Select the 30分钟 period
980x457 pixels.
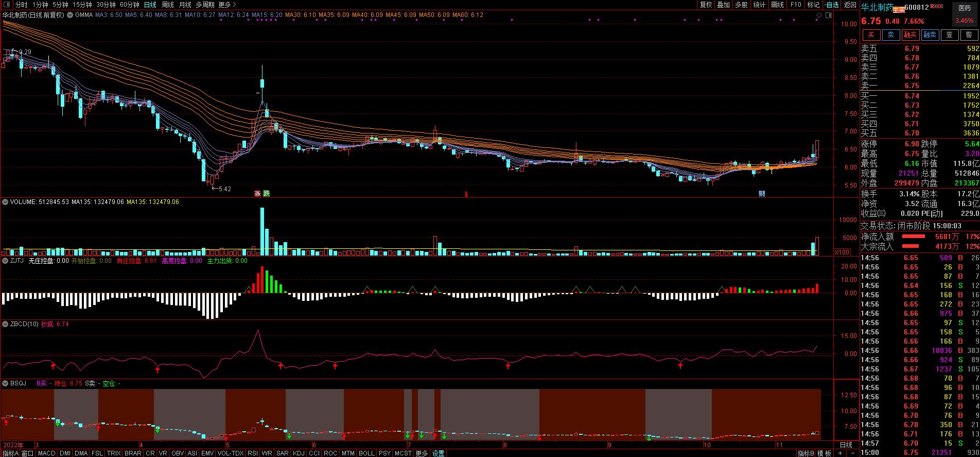[x=106, y=5]
